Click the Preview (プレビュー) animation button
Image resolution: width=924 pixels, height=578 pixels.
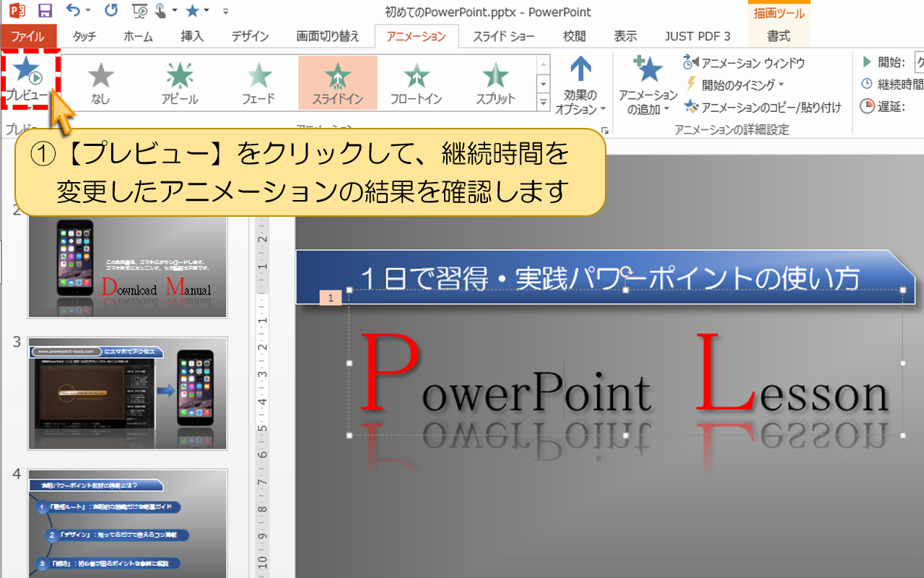27,79
